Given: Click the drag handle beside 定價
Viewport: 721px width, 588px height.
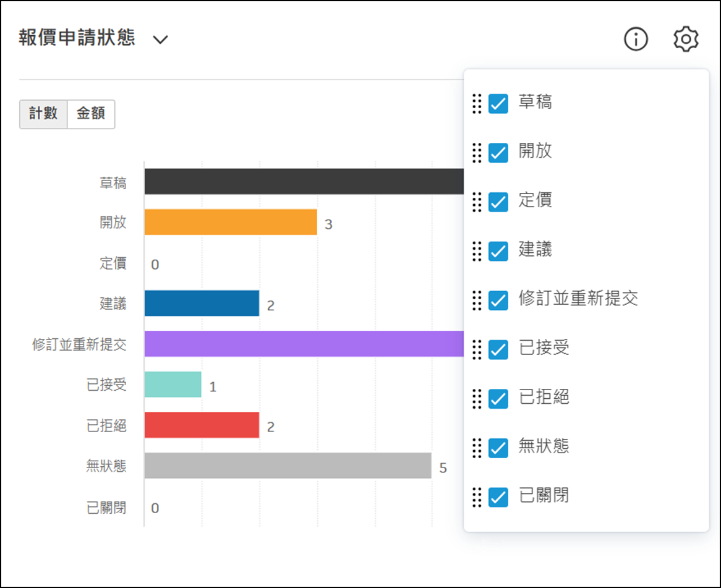Looking at the screenshot, I should [x=477, y=202].
